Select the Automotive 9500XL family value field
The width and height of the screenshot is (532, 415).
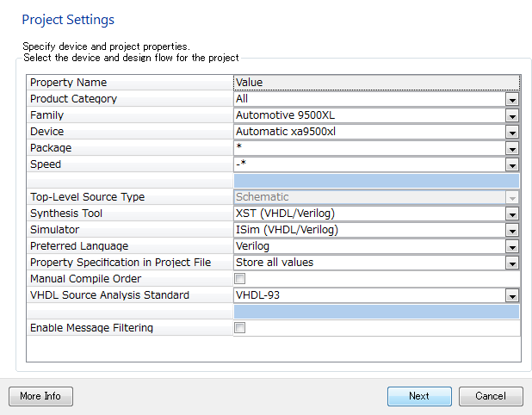(370, 115)
